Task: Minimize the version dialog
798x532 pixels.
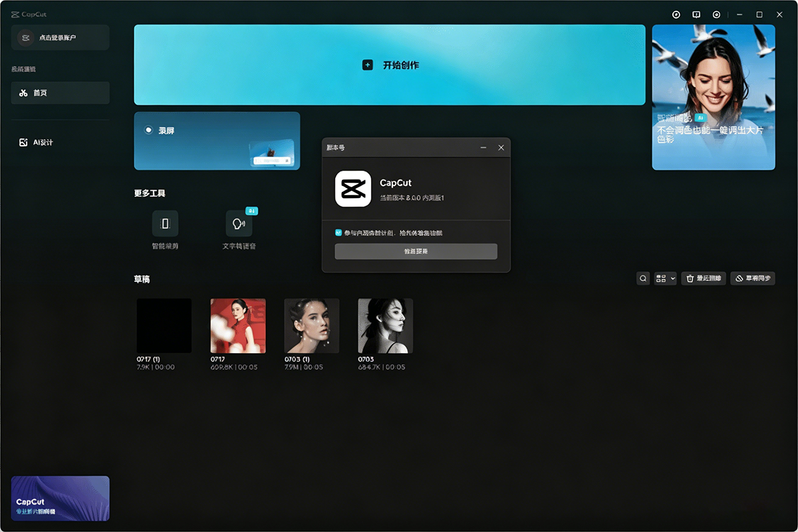Action: click(483, 148)
